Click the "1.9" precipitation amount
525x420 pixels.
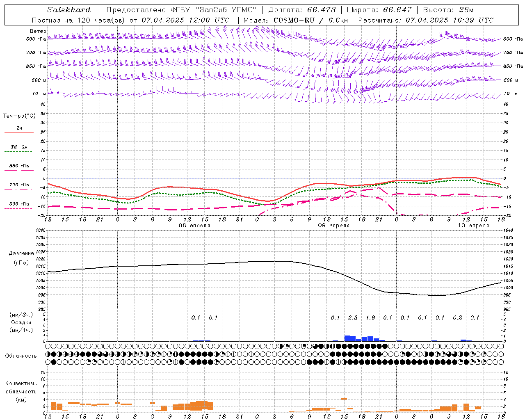[x=370, y=317]
